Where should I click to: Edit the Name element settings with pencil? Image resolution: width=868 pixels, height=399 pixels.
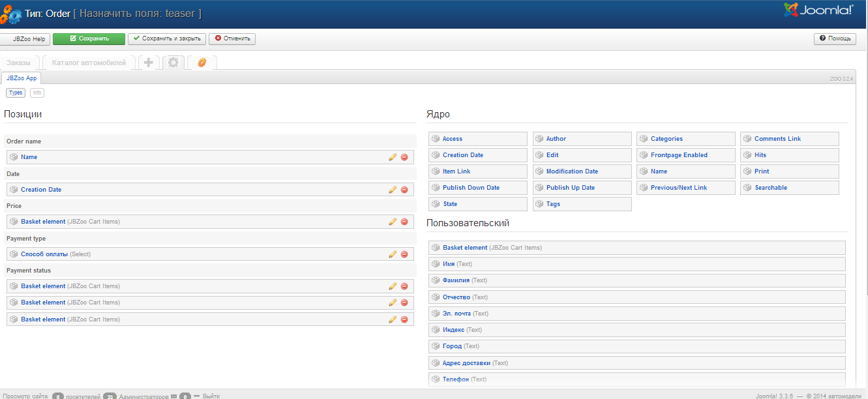point(393,157)
